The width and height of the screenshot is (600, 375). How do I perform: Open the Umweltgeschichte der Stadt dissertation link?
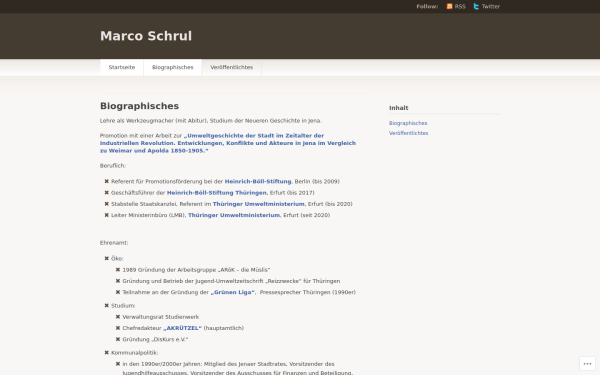(228, 143)
